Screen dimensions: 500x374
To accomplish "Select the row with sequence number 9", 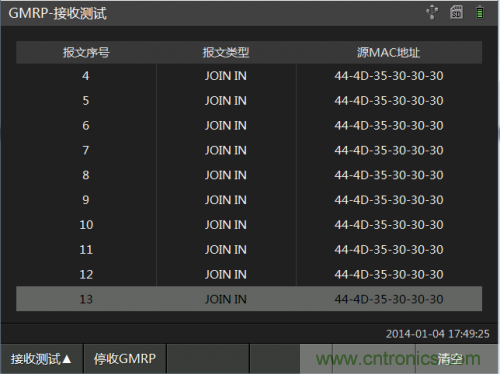I will tap(249, 200).
